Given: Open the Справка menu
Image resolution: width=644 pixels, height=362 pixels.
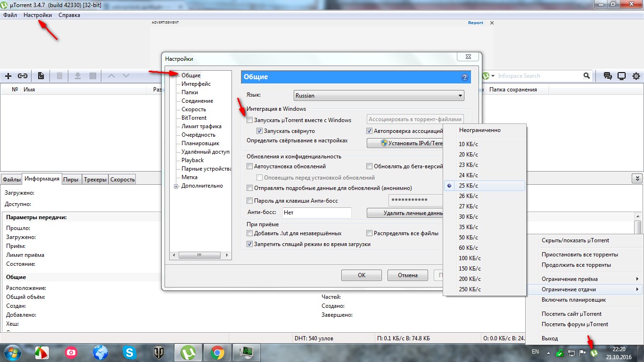Looking at the screenshot, I should pyautogui.click(x=69, y=15).
